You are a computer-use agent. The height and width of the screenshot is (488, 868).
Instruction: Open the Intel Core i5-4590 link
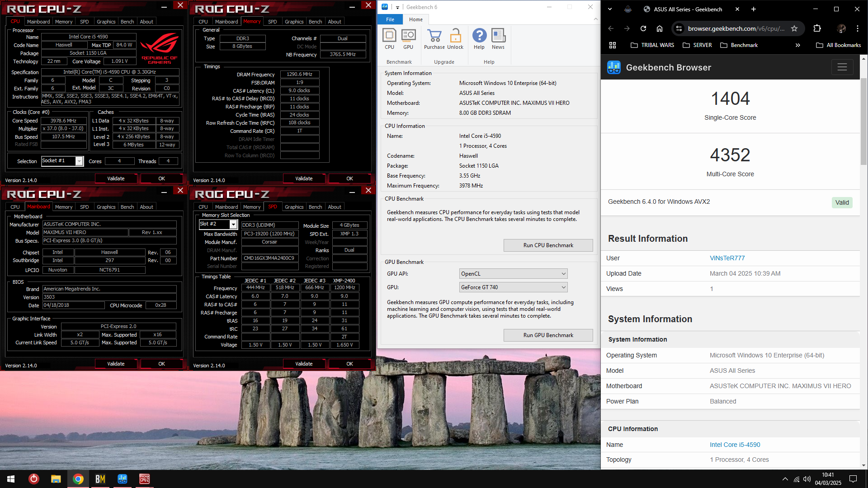[x=735, y=445]
